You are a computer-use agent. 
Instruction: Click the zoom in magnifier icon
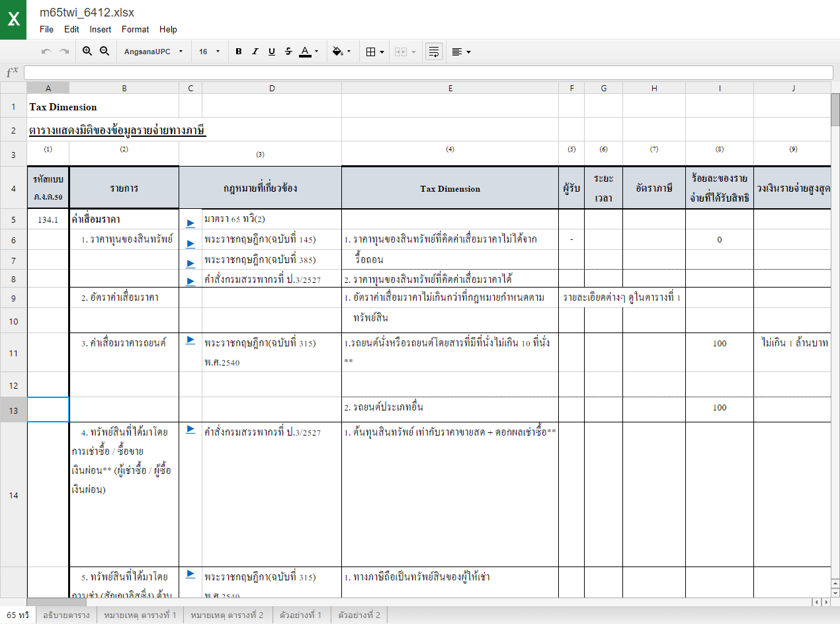click(x=87, y=52)
